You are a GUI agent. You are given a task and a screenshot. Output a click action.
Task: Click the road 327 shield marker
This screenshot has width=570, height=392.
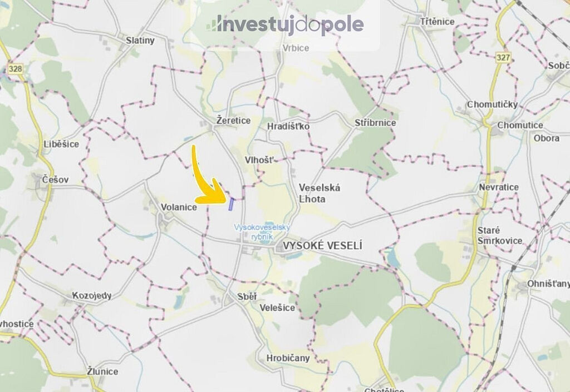(x=503, y=57)
